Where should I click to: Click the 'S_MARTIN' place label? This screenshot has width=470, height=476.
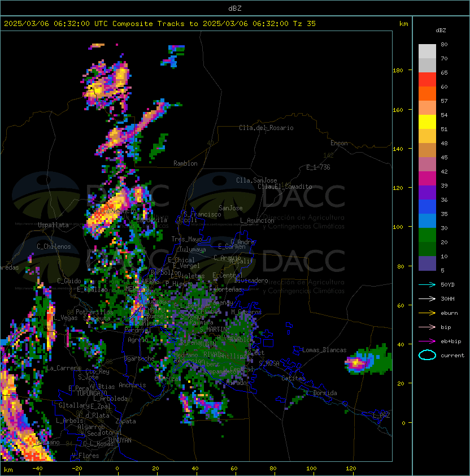tap(213, 329)
